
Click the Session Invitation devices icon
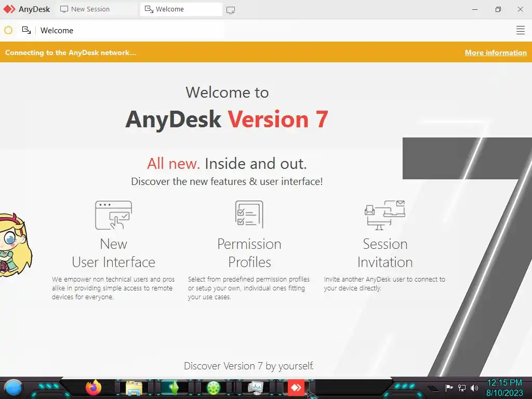pos(385,215)
